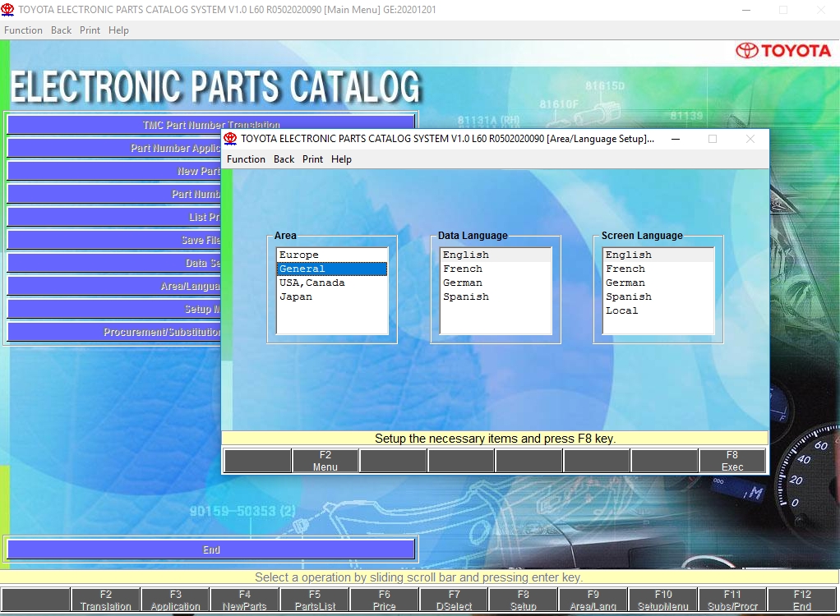
Task: Select Japan in the Area list
Action: pos(296,297)
